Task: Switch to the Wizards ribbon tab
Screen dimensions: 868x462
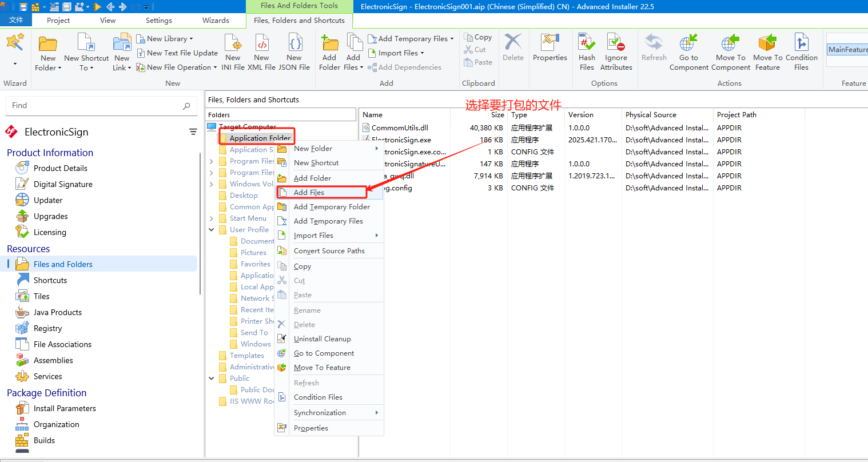Action: 216,20
